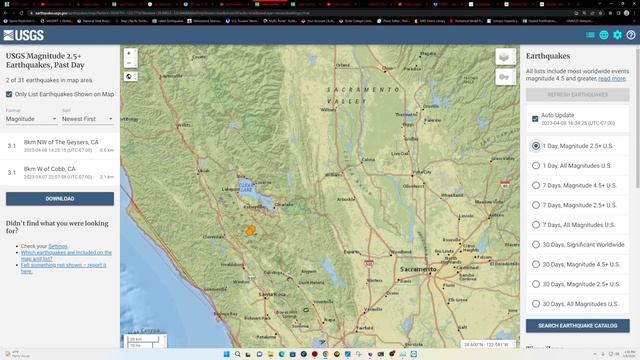640x360 pixels.
Task: Open the Sort dropdown showing Newest First
Action: (87, 119)
